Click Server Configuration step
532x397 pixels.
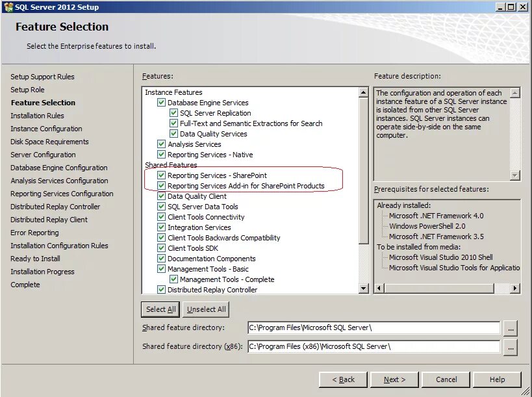pos(43,155)
